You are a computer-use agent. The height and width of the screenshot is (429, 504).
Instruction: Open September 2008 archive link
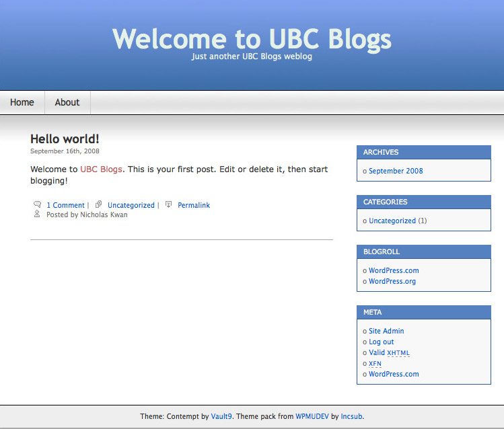pyautogui.click(x=396, y=171)
